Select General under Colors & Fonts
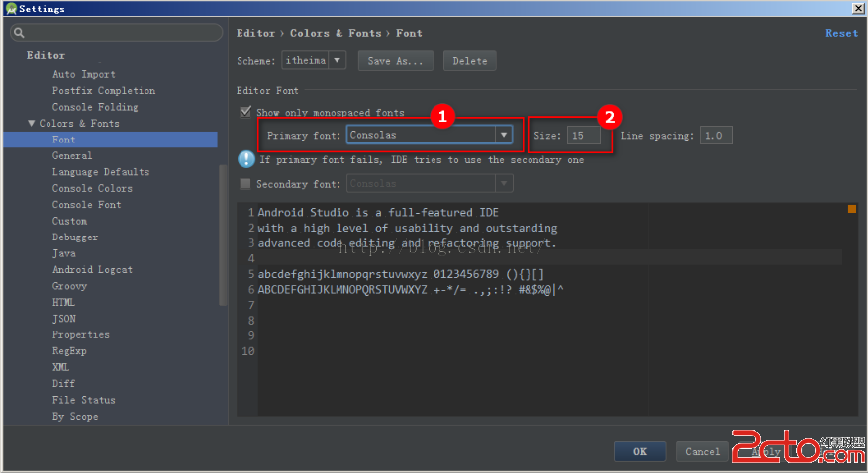The image size is (868, 473). (x=72, y=155)
